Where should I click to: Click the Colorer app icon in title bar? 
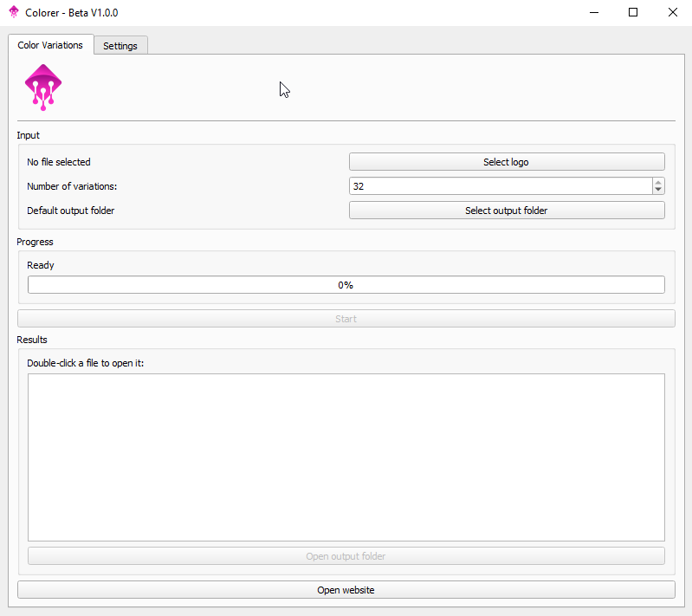click(x=14, y=13)
